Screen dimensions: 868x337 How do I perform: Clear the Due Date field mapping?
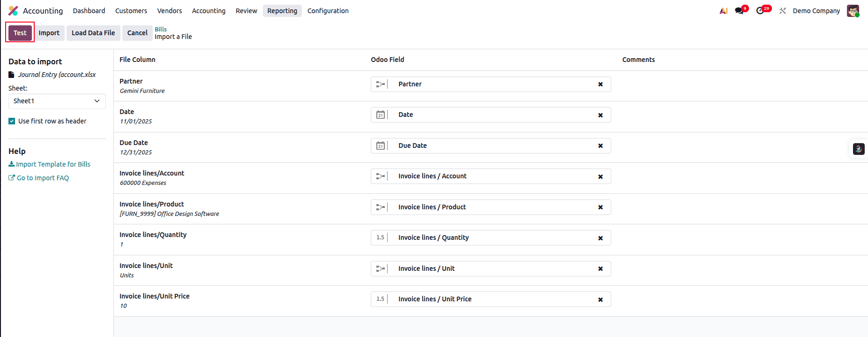[600, 146]
